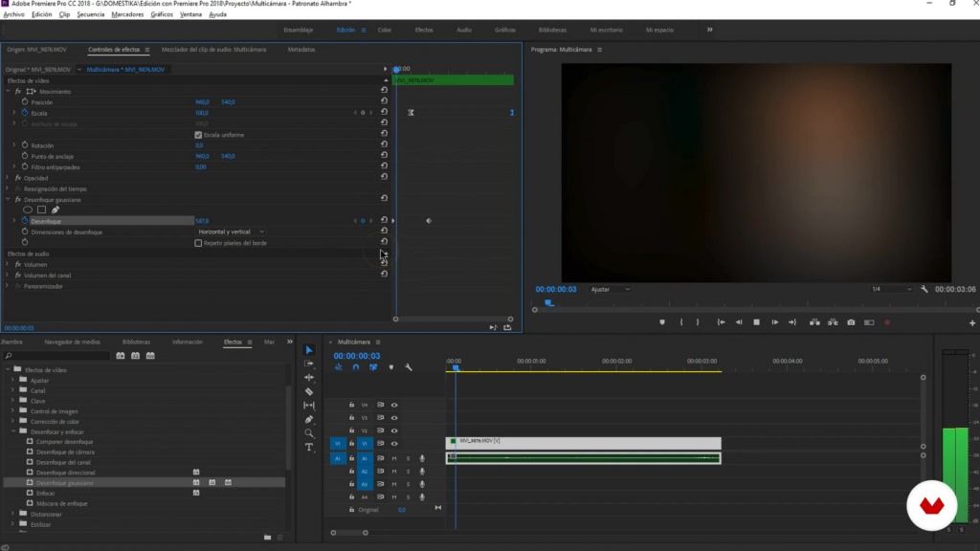Choose the Zoom tool magnifier

tap(309, 433)
